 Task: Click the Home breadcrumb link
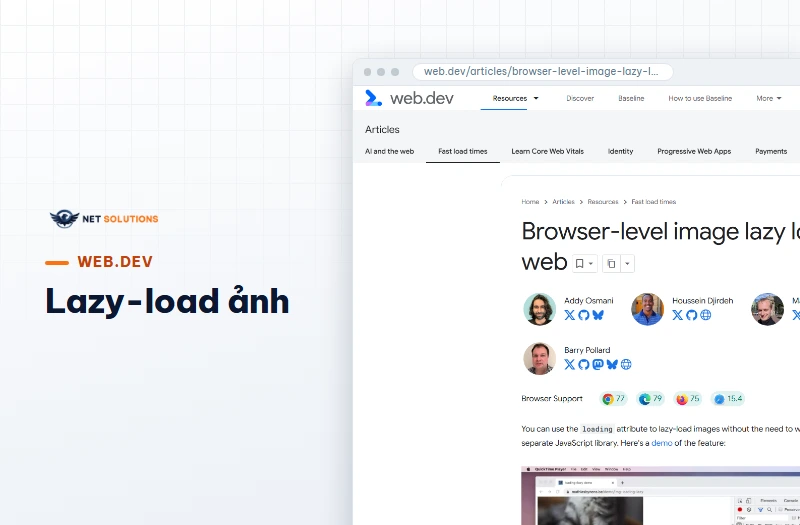point(530,202)
